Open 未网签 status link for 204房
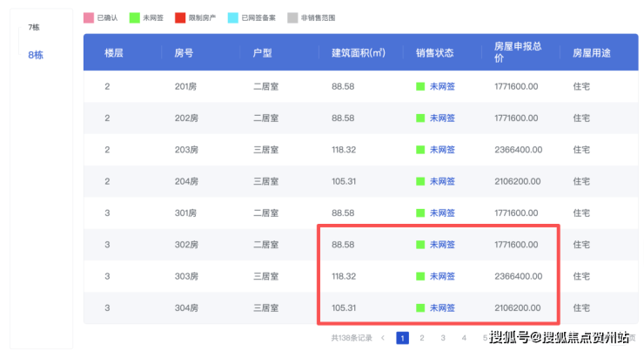The image size is (644, 351). pos(442,182)
